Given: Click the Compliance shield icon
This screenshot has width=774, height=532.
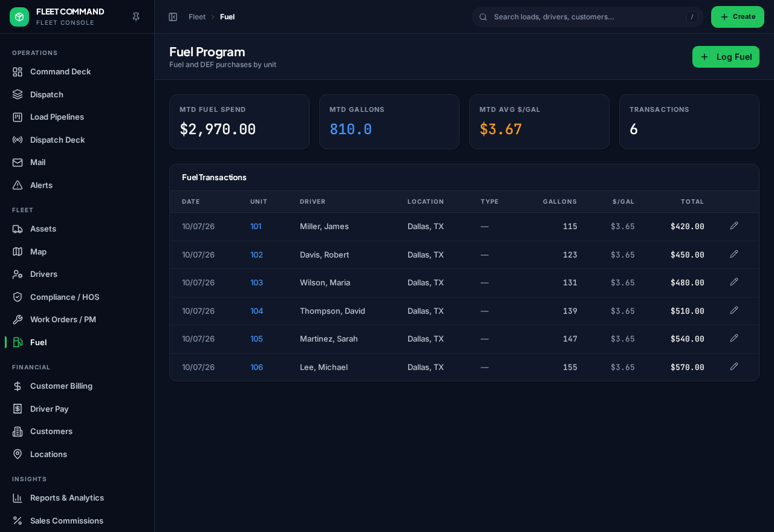Looking at the screenshot, I should click(x=18, y=297).
